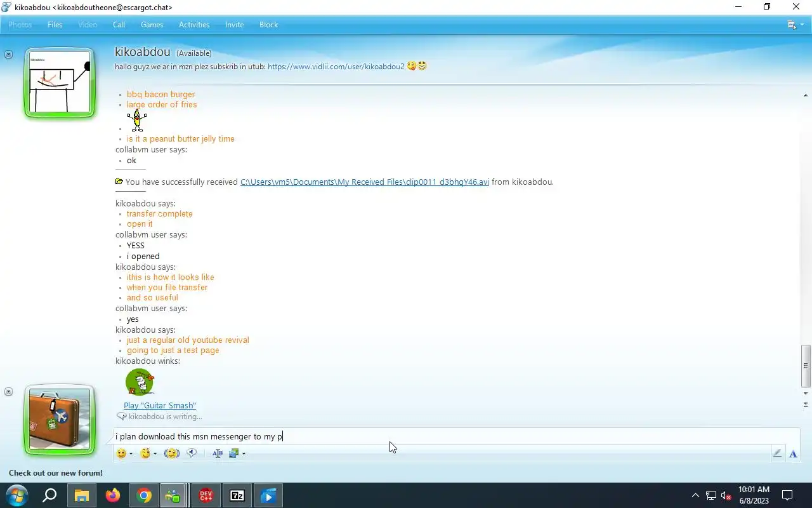The image size is (812, 508).
Task: Open the Activities menu item
Action: pos(194,25)
